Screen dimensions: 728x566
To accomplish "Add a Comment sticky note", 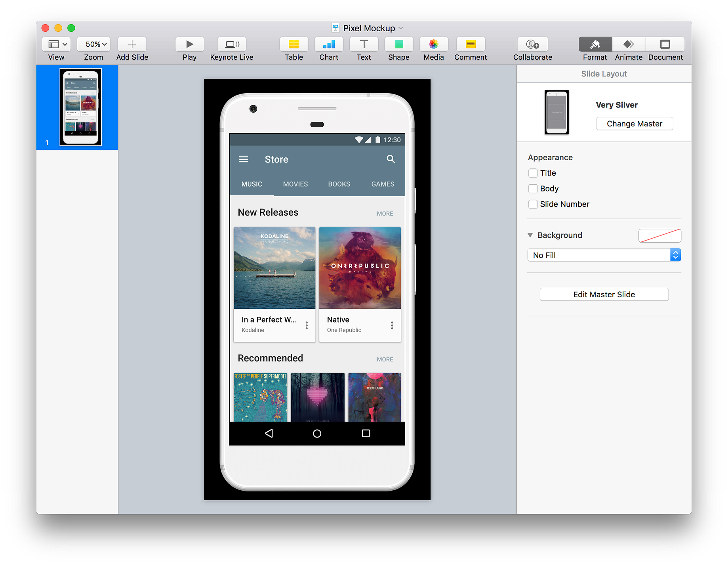I will pos(471,44).
